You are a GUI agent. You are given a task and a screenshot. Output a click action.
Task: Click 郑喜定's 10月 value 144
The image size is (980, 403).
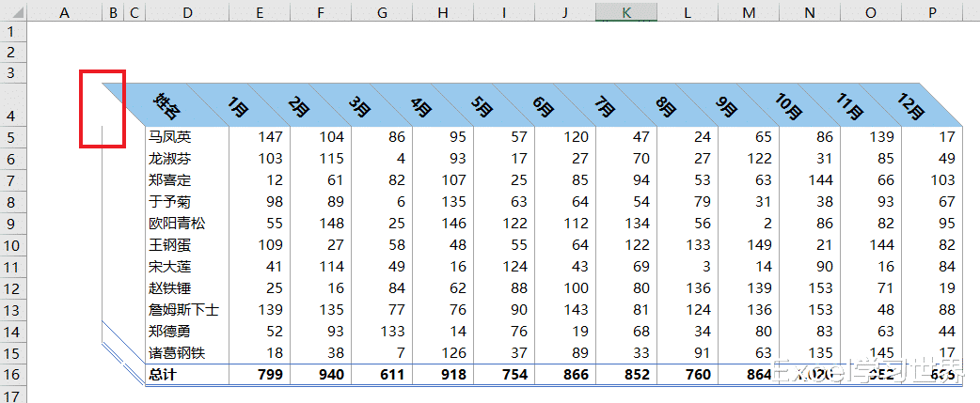811,180
